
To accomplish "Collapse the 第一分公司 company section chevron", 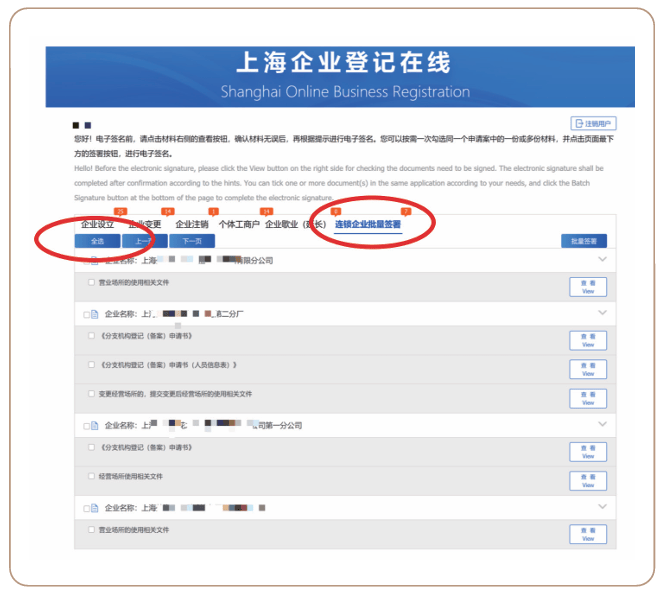I will coord(602,424).
